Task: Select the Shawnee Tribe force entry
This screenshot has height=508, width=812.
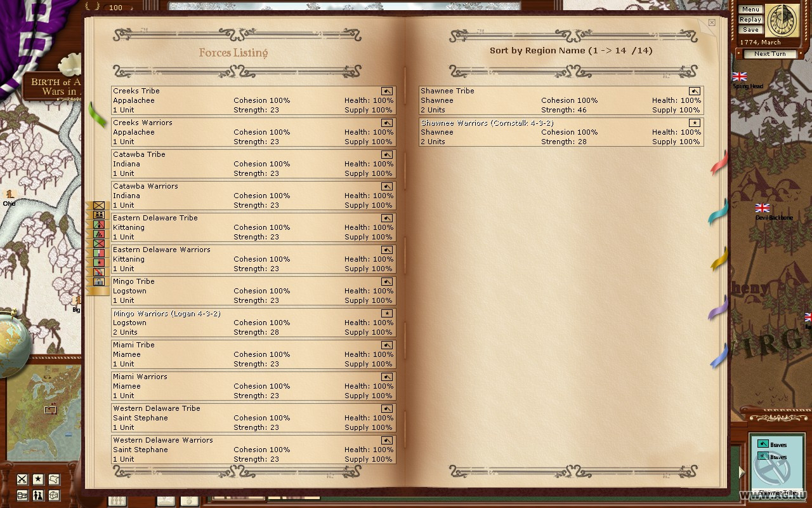Action: click(x=561, y=100)
